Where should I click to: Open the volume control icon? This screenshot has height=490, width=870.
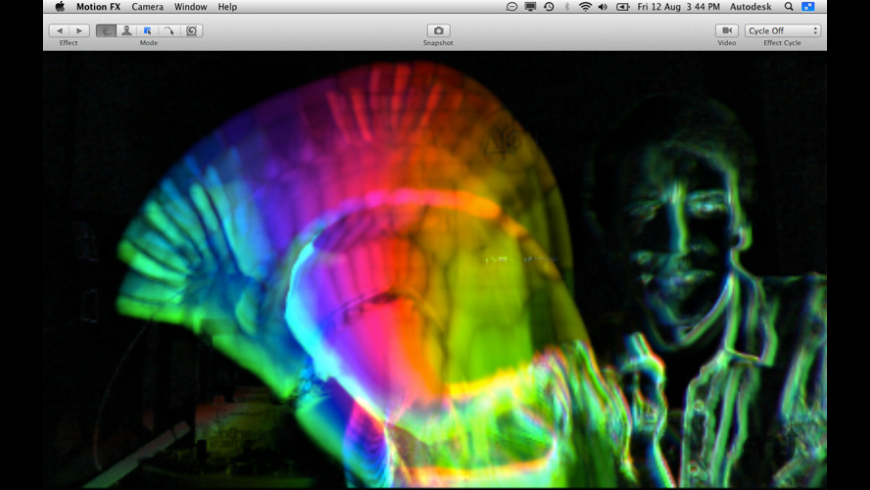click(x=603, y=7)
